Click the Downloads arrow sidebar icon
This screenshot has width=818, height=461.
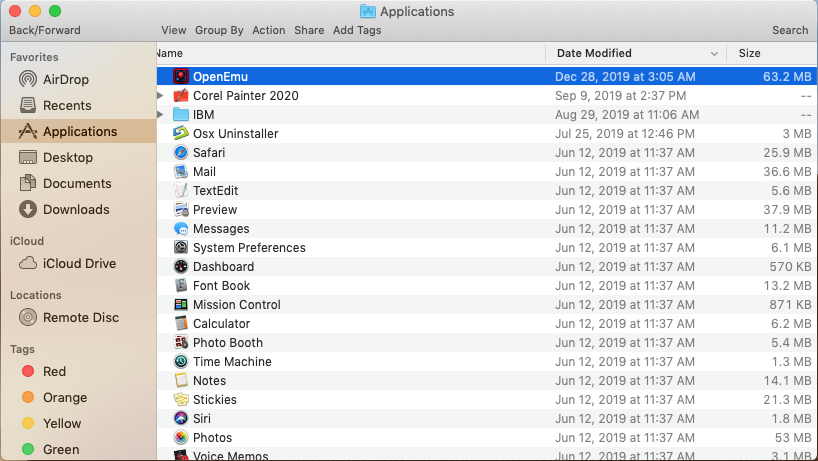click(x=28, y=210)
